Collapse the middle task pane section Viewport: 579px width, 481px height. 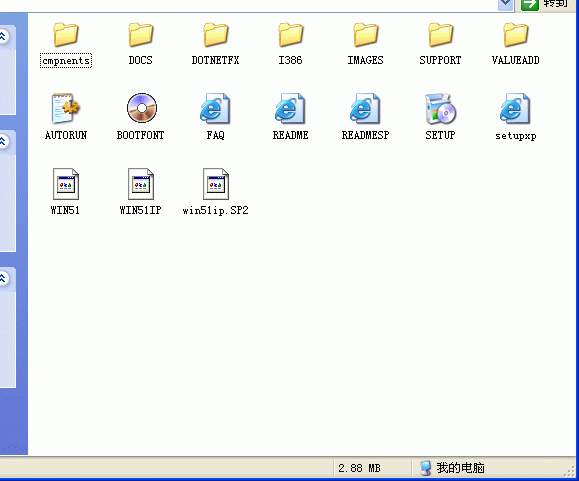pyautogui.click(x=3, y=141)
